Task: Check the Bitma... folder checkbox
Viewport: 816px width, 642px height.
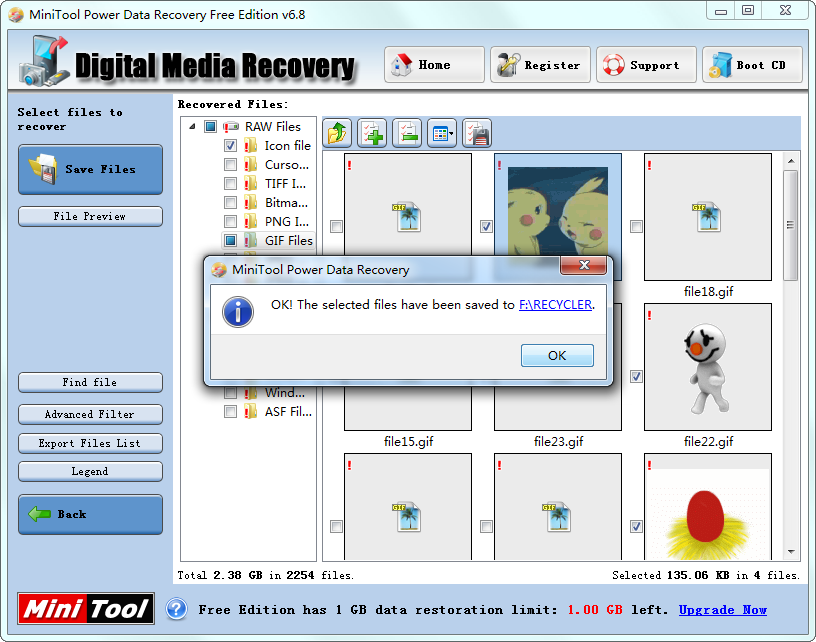Action: [x=231, y=202]
